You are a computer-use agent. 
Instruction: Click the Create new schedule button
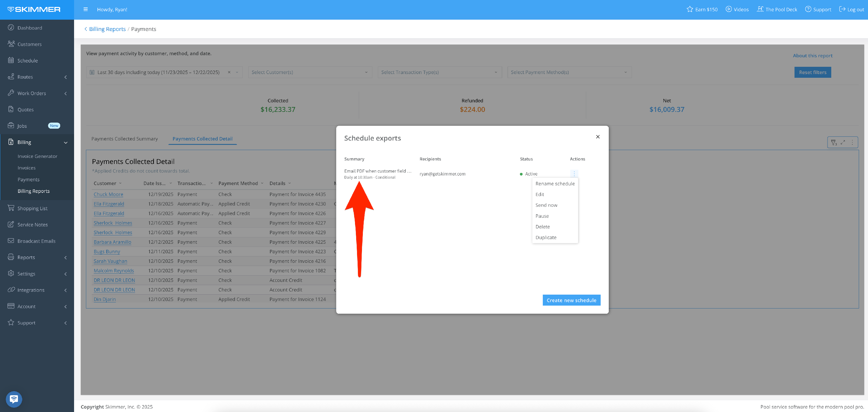[571, 300]
